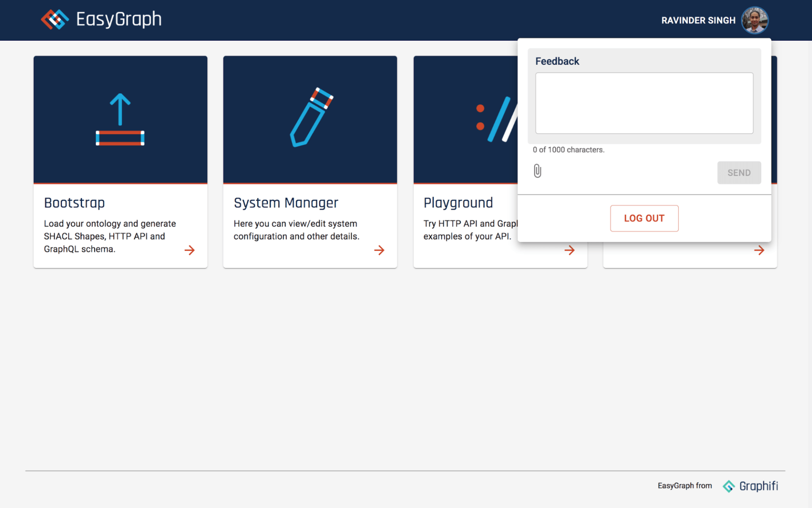The height and width of the screenshot is (508, 812).
Task: Click the System Manager pencil icon
Action: pyautogui.click(x=311, y=117)
